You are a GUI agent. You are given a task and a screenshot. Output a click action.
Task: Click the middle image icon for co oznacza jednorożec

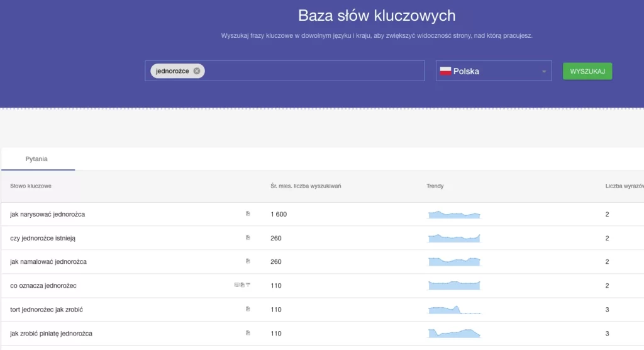pos(242,285)
